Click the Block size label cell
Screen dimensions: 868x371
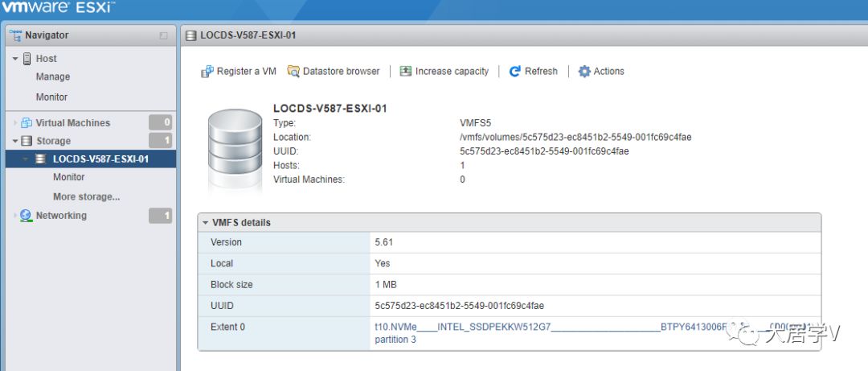pos(284,285)
